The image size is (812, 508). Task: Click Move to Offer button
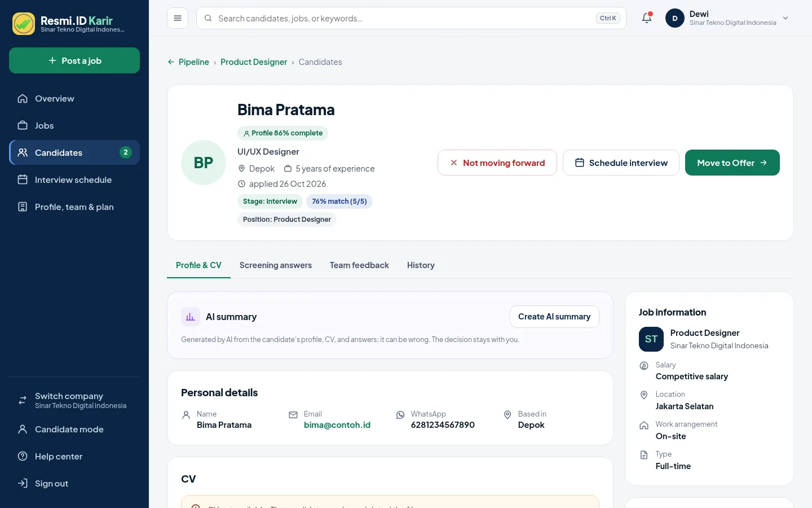click(x=732, y=163)
